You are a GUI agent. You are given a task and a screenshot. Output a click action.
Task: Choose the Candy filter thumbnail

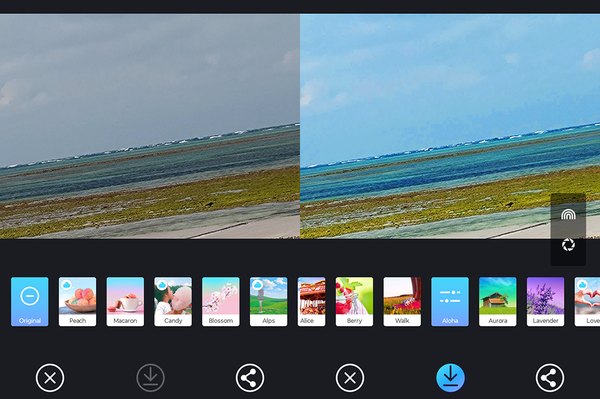[173, 301]
